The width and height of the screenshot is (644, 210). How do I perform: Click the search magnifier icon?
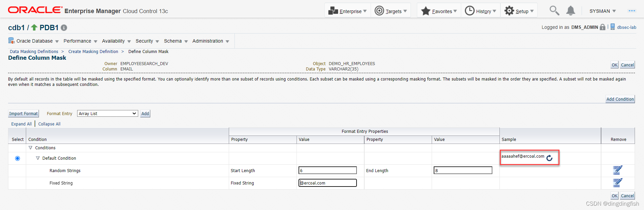(x=554, y=11)
